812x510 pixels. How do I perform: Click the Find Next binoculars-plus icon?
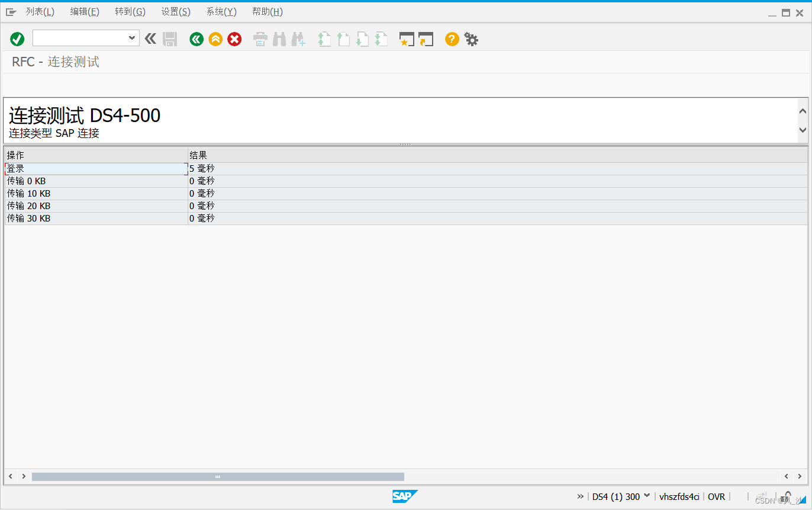(x=298, y=39)
